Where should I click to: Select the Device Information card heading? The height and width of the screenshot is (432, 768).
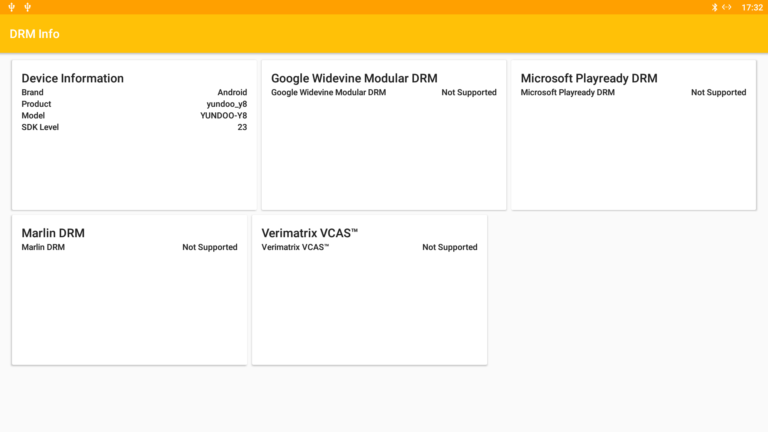[72, 78]
